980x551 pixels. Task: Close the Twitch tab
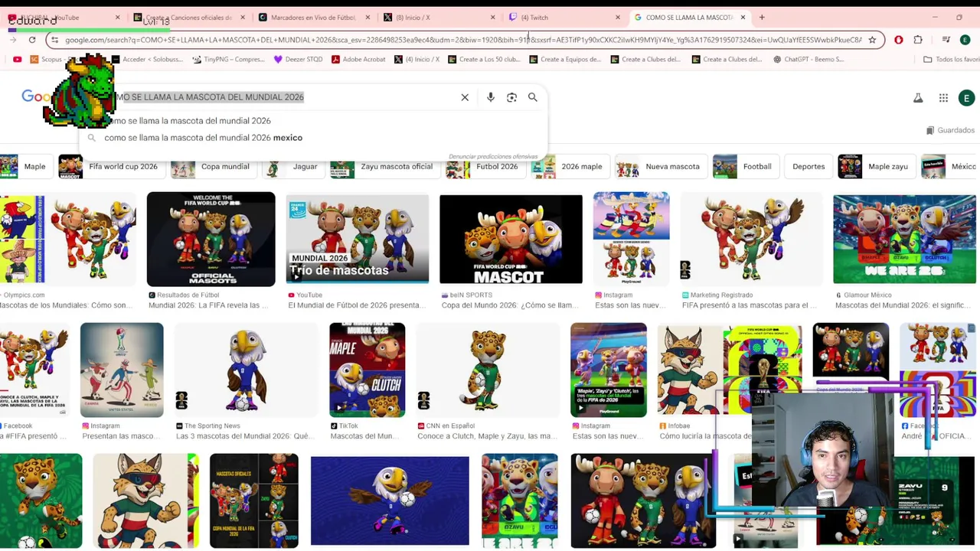point(618,17)
